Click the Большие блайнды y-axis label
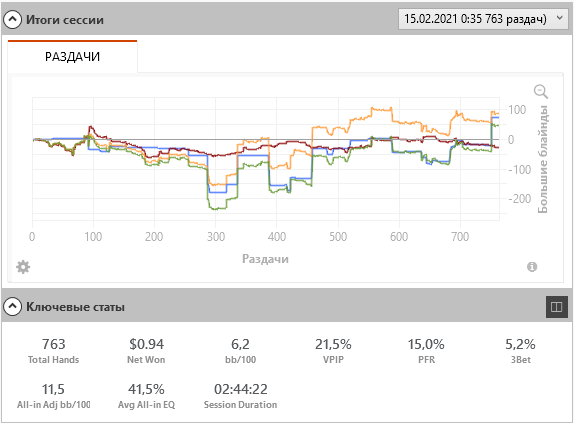This screenshot has width=574, height=423. click(x=543, y=159)
